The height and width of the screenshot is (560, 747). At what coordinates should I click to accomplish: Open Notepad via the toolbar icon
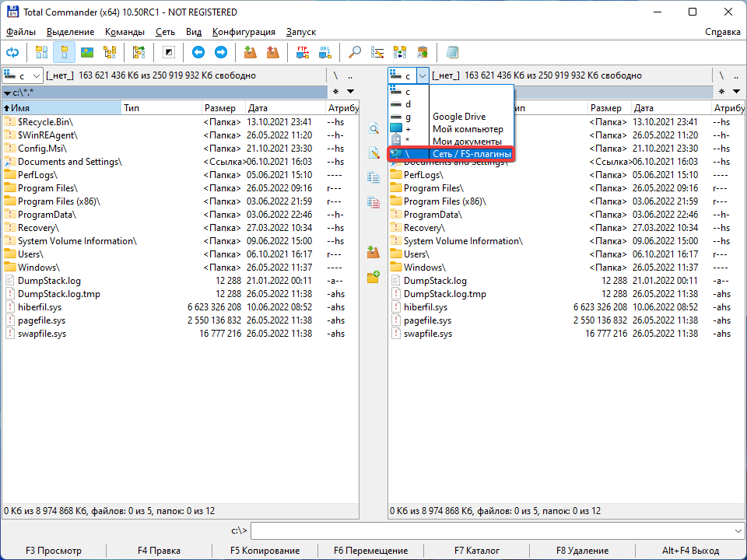click(452, 52)
